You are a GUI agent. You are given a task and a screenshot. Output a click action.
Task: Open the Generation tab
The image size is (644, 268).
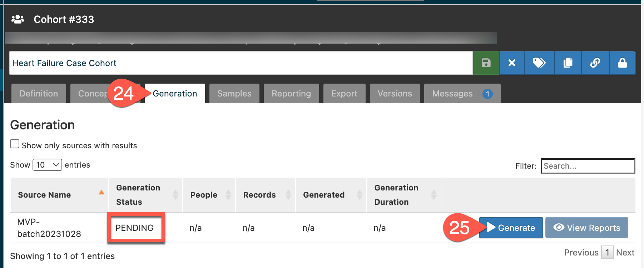(175, 94)
